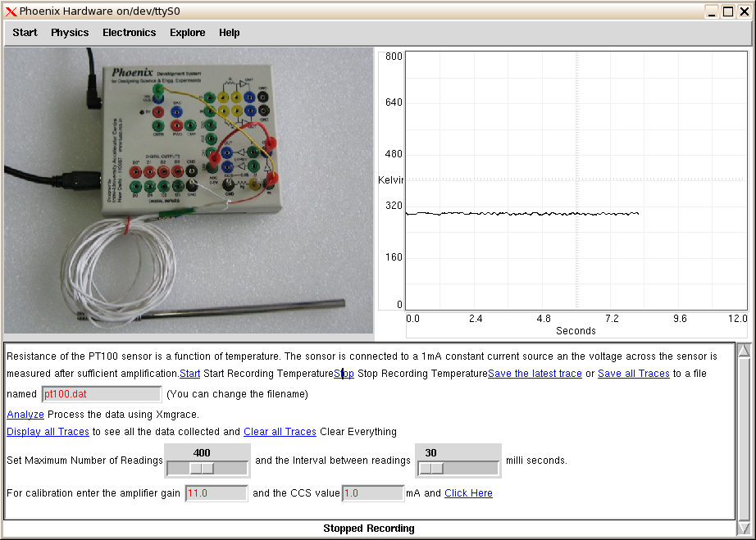
Task: Click the Kelvin temperature plot area
Action: 576,180
